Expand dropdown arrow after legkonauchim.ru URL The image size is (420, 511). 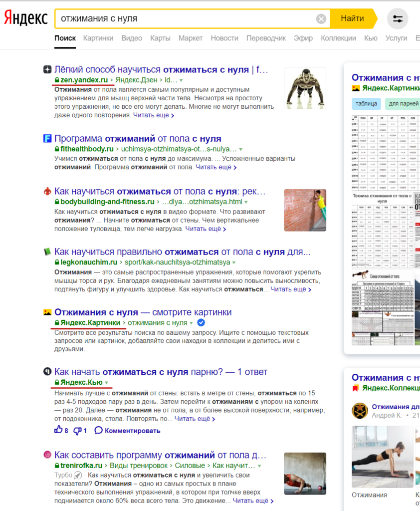[x=234, y=262]
